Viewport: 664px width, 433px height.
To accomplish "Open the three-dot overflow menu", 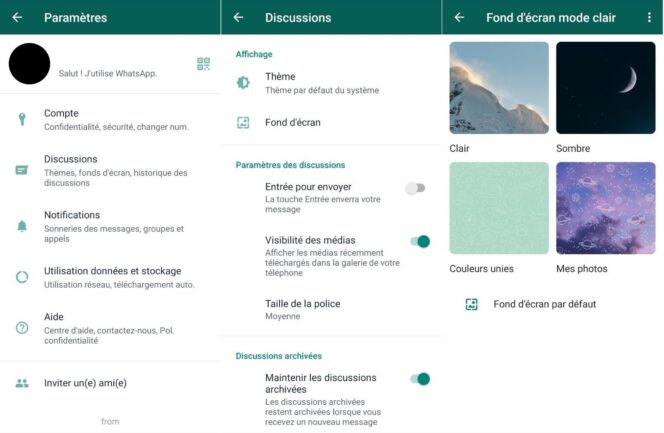I will click(x=649, y=17).
